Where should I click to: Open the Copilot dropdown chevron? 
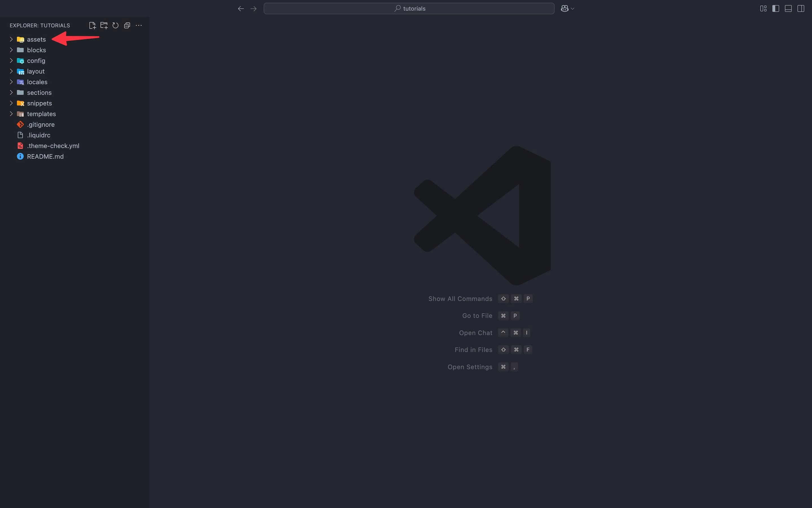point(572,9)
